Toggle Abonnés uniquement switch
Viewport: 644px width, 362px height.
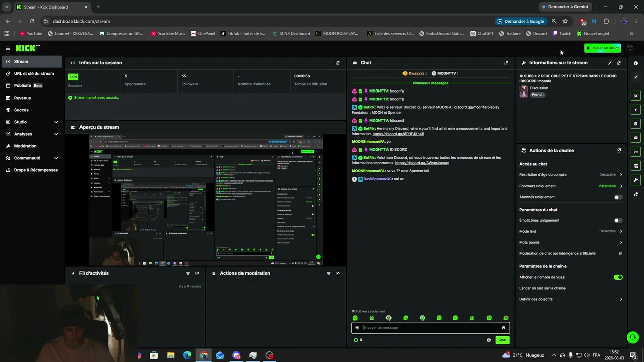coord(618,197)
